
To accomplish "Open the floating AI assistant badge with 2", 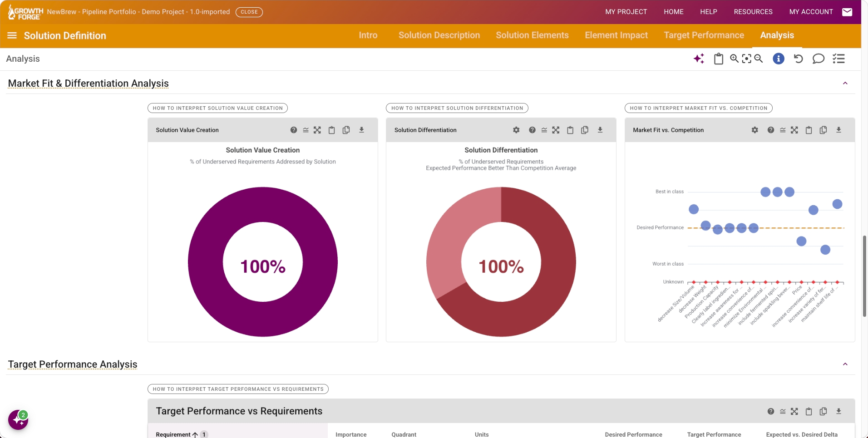I will [18, 420].
